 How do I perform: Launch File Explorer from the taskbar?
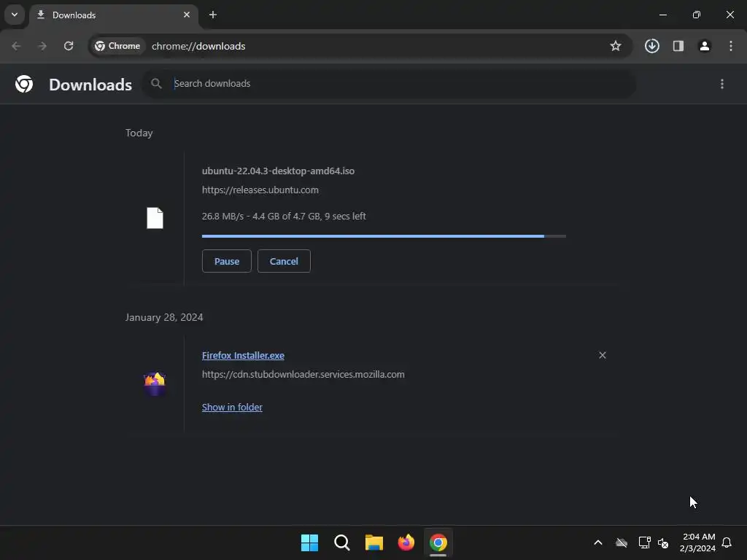(x=374, y=542)
